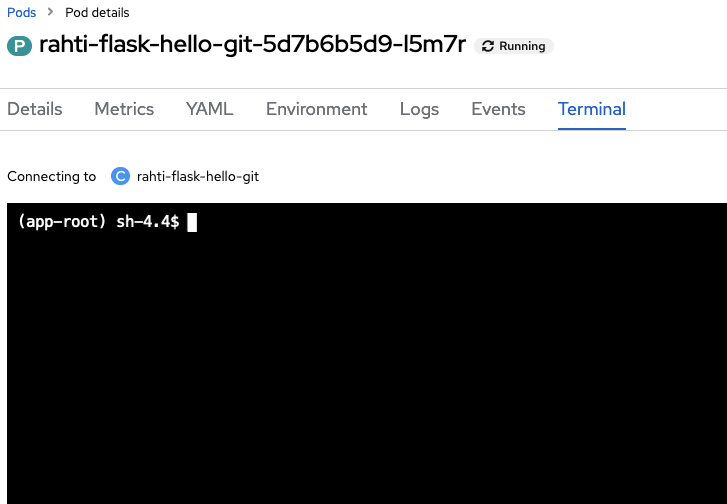
Task: Show the Logs tab
Action: point(419,109)
